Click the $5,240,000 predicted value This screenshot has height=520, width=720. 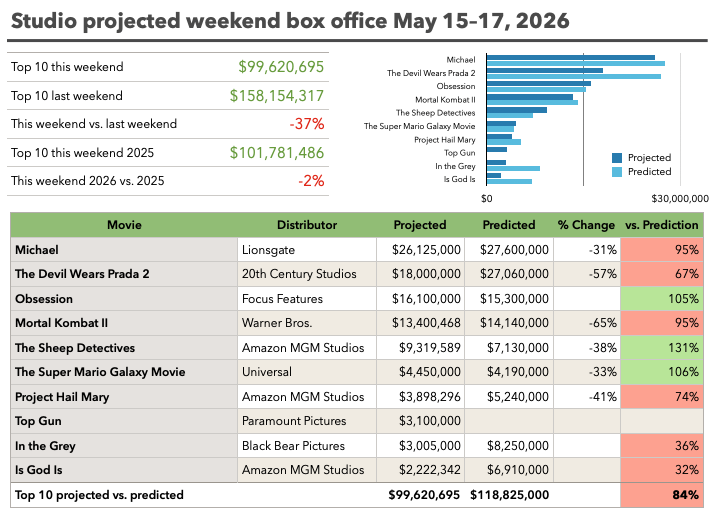pos(518,396)
